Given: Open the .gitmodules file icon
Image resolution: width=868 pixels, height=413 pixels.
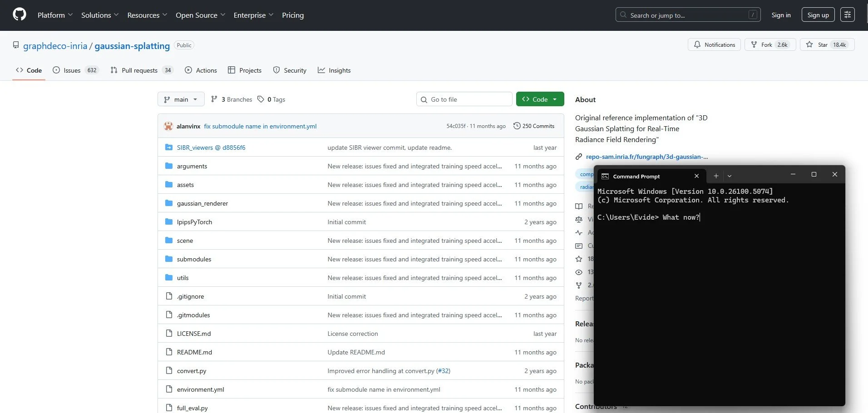Looking at the screenshot, I should click(169, 315).
